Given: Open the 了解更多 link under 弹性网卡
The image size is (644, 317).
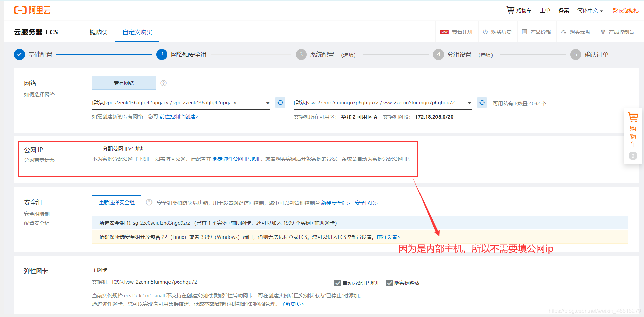Looking at the screenshot, I should click(x=292, y=304).
